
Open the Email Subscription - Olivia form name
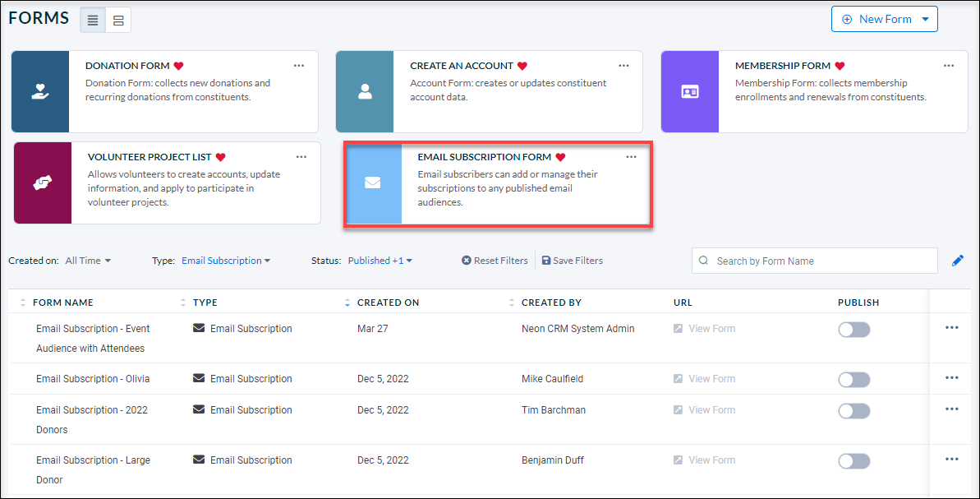[x=93, y=378]
